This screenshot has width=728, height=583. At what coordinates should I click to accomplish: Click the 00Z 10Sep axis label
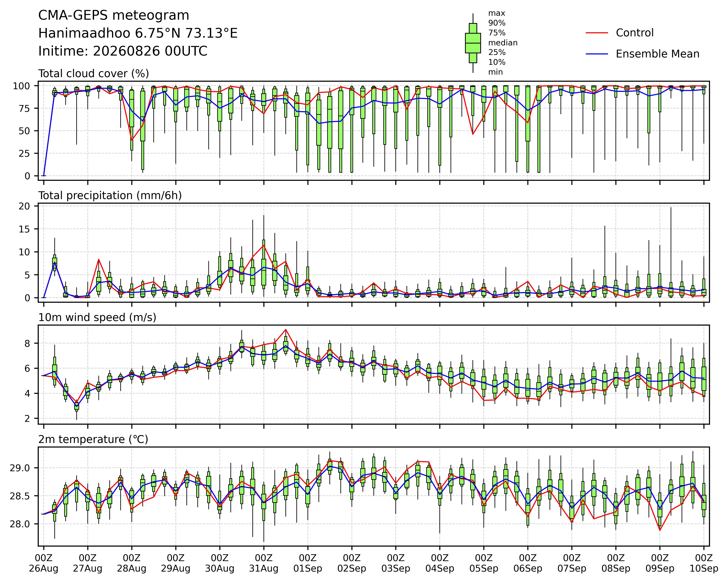pyautogui.click(x=704, y=563)
